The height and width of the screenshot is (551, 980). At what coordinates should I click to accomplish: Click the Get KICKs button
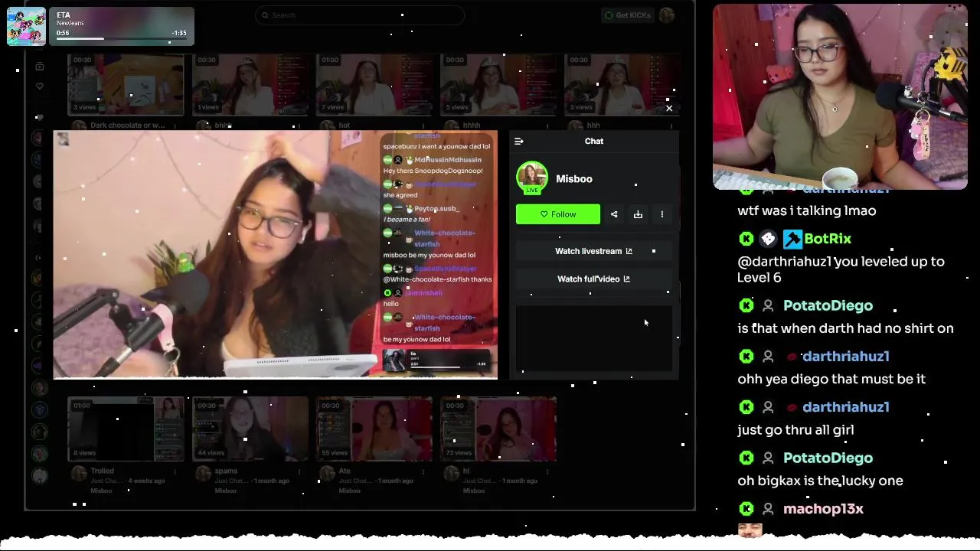628,15
